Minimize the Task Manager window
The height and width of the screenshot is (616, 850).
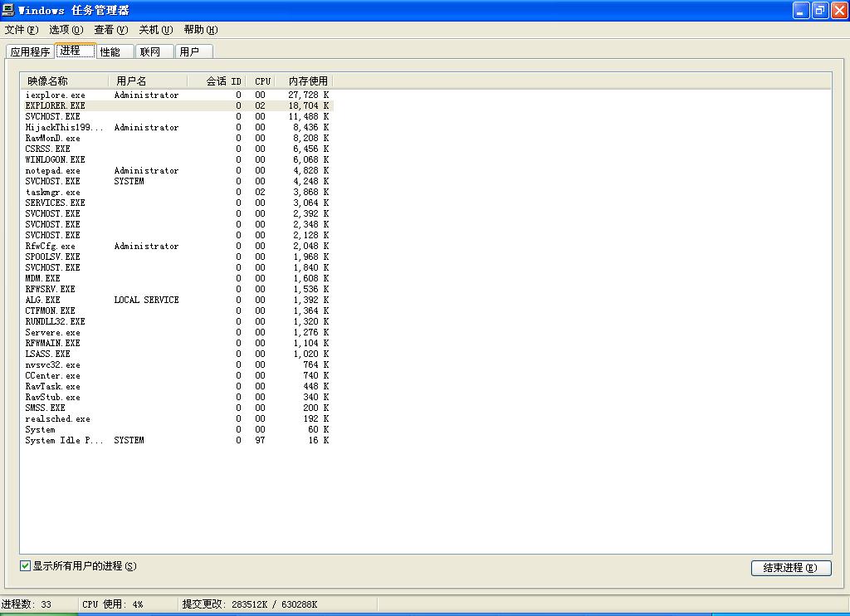(801, 10)
